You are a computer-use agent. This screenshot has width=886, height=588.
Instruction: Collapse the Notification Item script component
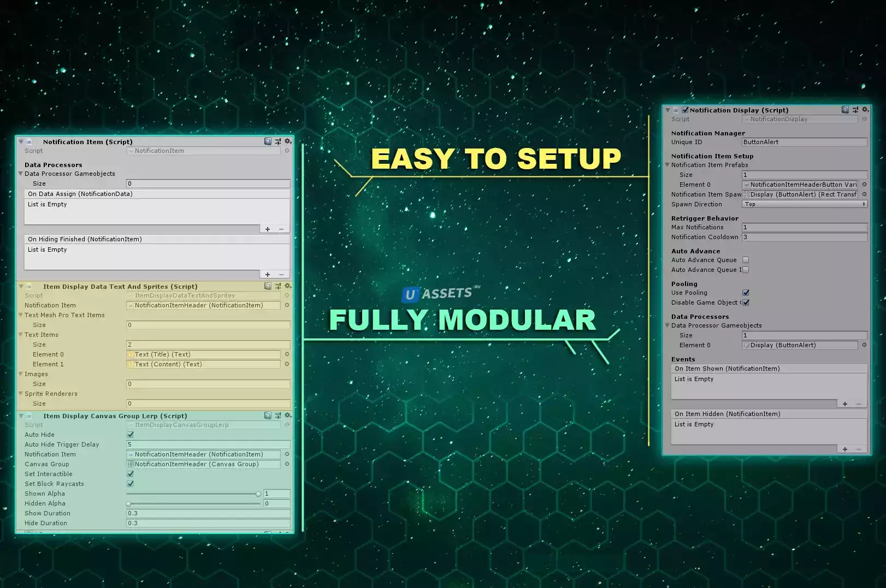[21, 141]
